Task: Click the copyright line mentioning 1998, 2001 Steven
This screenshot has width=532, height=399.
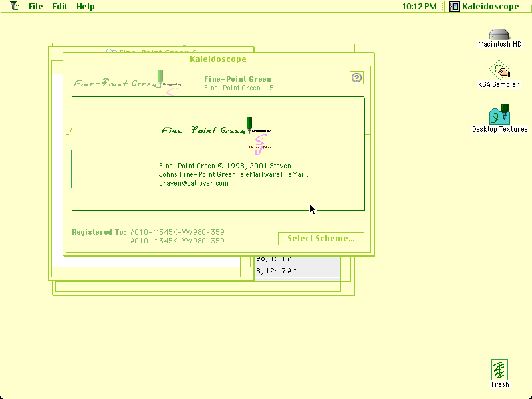Action: (x=225, y=166)
